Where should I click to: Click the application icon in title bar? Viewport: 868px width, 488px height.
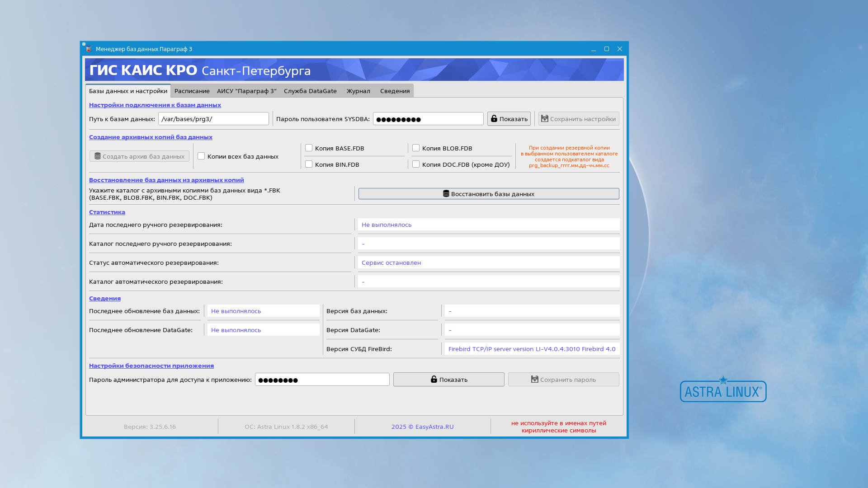pyautogui.click(x=89, y=49)
